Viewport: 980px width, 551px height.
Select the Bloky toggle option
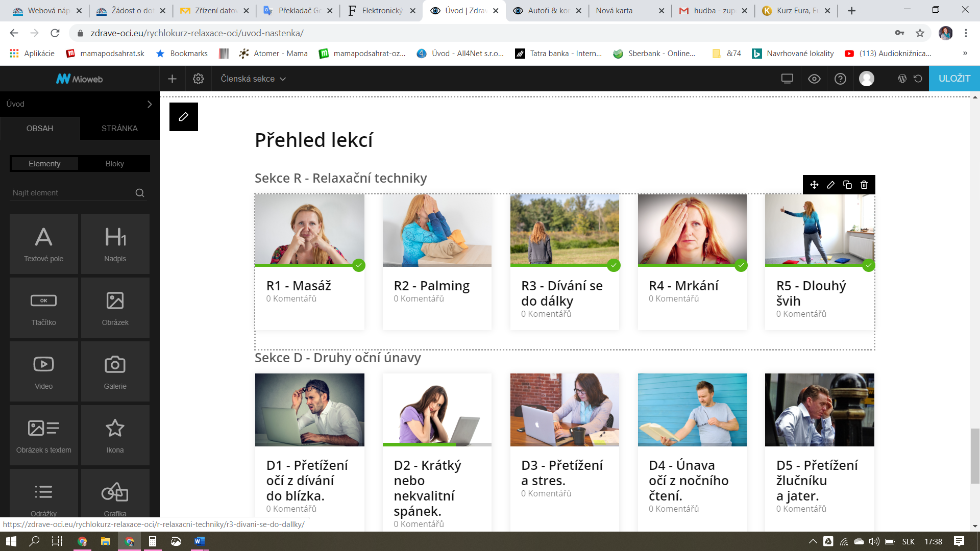click(x=114, y=164)
